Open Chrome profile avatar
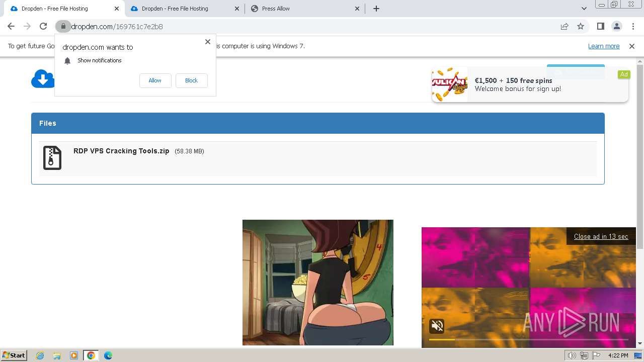Image resolution: width=644 pixels, height=362 pixels. click(x=616, y=26)
